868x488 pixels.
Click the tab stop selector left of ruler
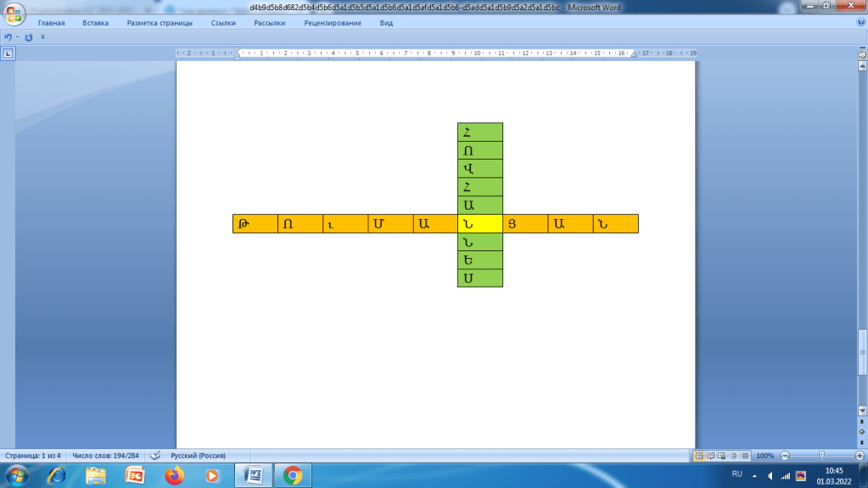8,53
